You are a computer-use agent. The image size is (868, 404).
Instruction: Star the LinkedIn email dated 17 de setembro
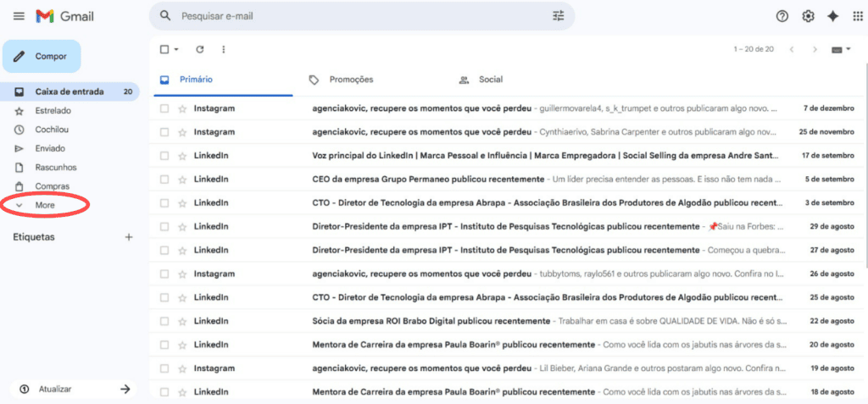[182, 156]
